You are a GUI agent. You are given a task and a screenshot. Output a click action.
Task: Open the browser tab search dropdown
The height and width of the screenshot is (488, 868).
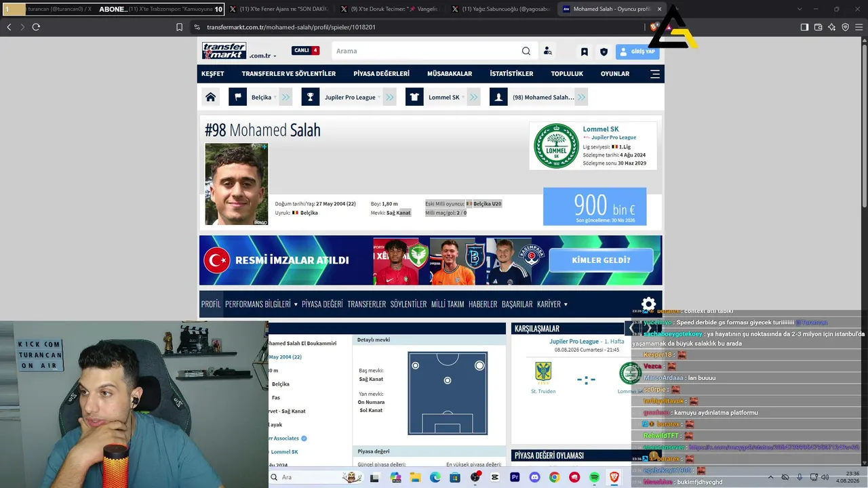[799, 9]
